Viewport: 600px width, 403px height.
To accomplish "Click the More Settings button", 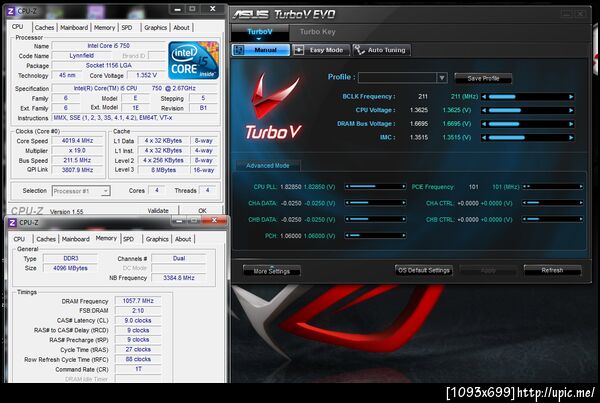I will tap(271, 271).
